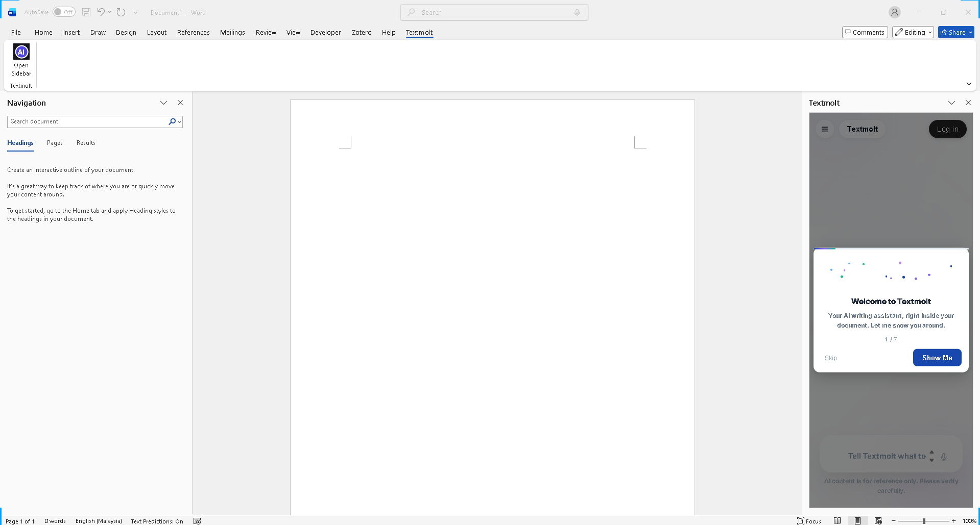Click the Show Me button
Viewport: 980px width, 525px height.
(937, 358)
